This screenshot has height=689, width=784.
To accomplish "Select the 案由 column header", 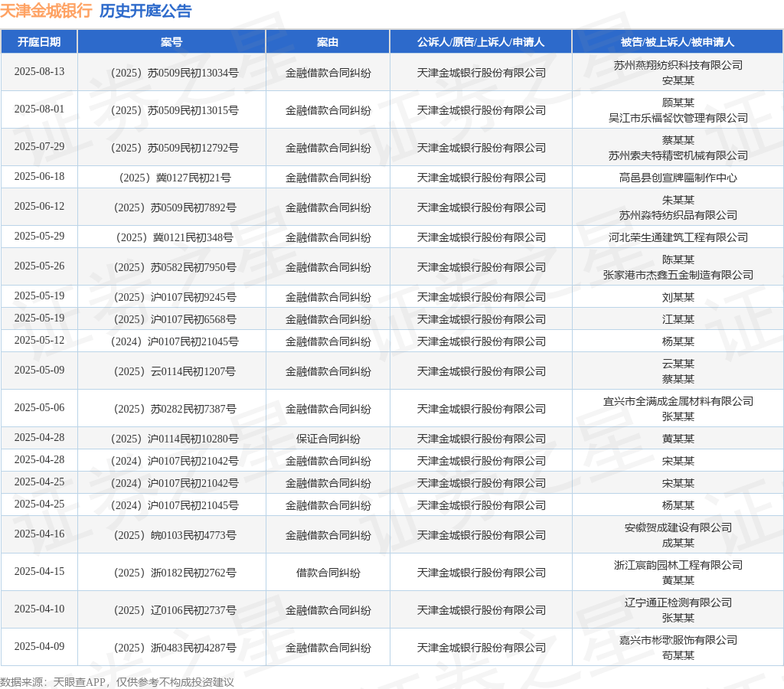I will (x=328, y=42).
